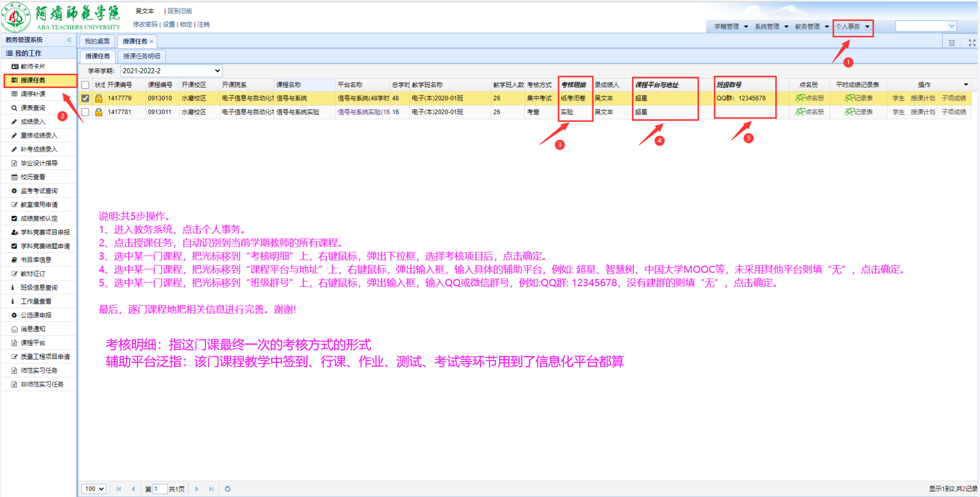Click the 注销 link in the header
980x497 pixels.
point(203,24)
